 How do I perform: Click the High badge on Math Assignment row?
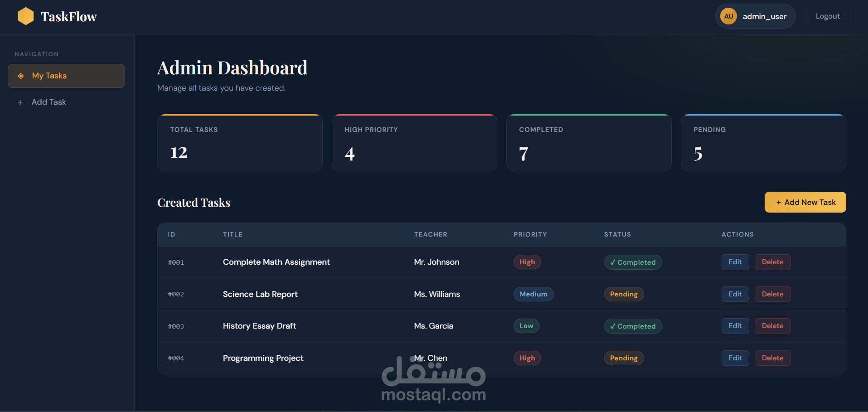click(x=527, y=262)
